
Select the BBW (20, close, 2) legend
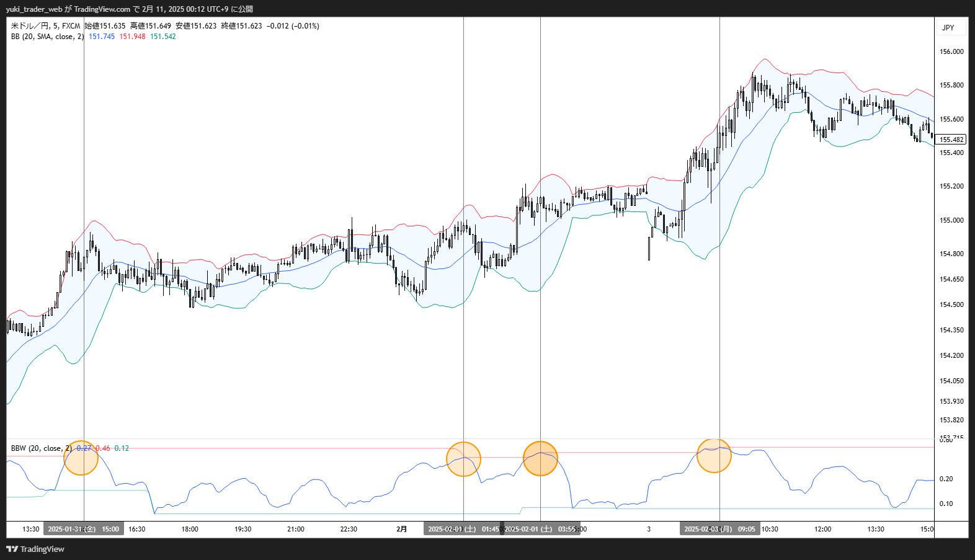(x=41, y=448)
